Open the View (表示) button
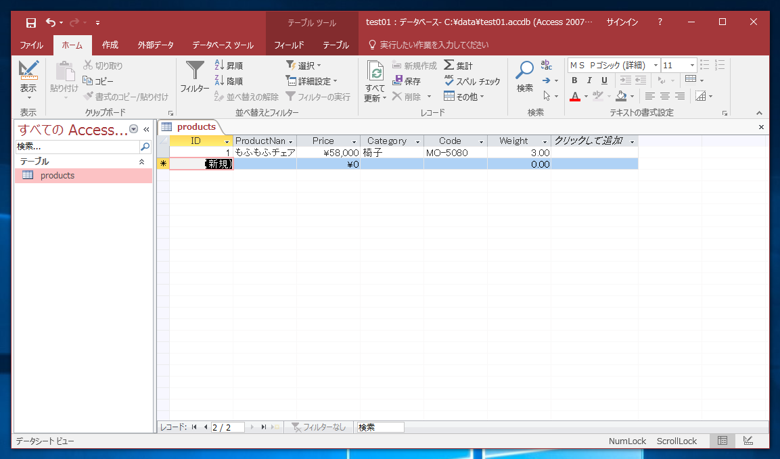The width and height of the screenshot is (780, 459). pyautogui.click(x=28, y=80)
